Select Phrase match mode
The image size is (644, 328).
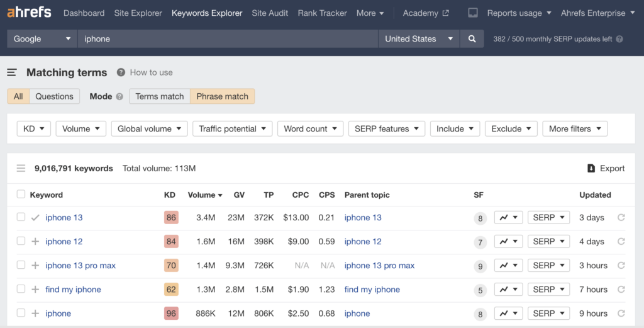(222, 96)
